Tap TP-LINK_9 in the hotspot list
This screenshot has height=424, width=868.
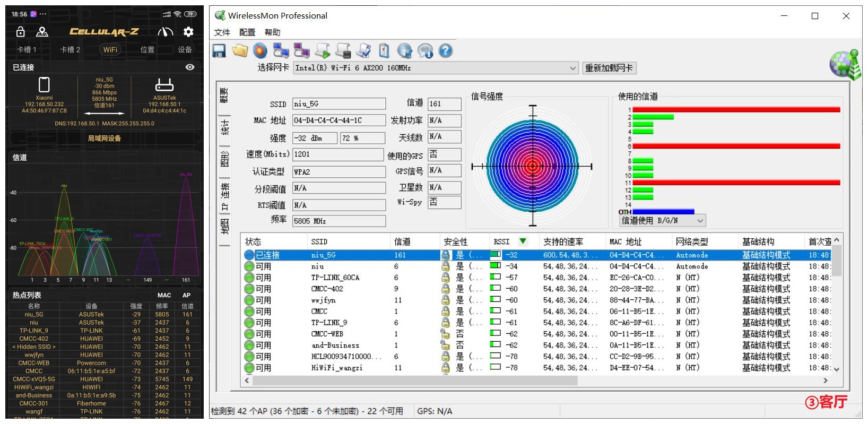(x=34, y=331)
